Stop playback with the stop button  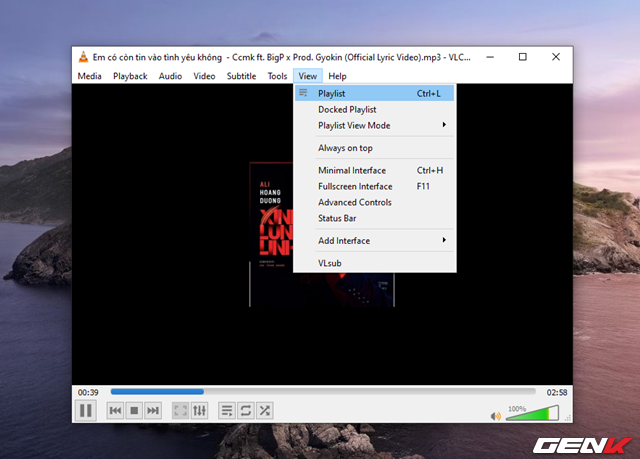pyautogui.click(x=134, y=410)
